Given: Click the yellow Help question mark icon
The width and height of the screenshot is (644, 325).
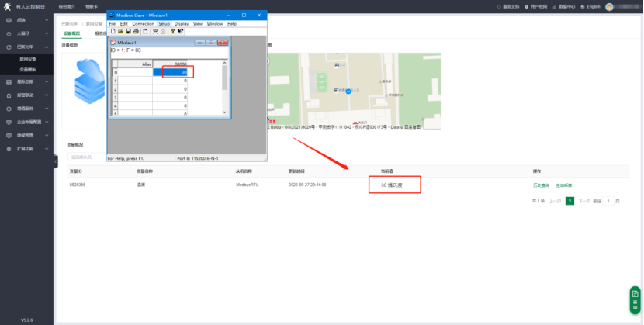Looking at the screenshot, I should pos(172,31).
